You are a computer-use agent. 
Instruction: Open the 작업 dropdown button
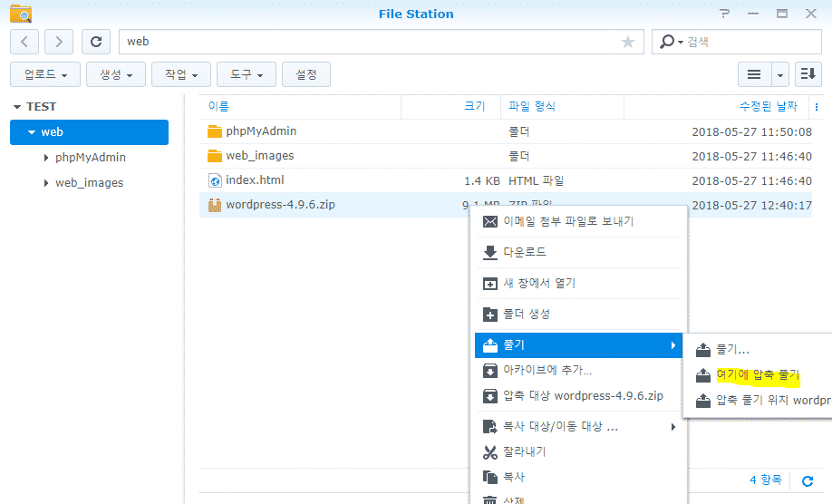[x=181, y=74]
